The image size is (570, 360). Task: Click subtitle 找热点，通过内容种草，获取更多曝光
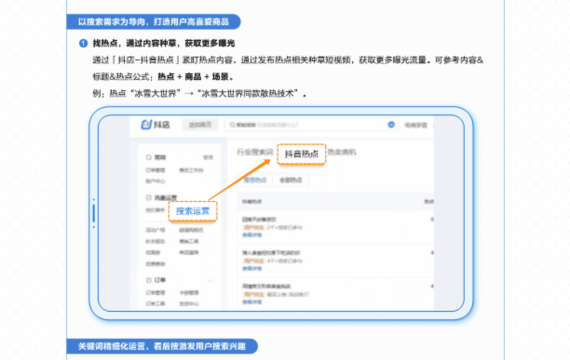click(164, 43)
